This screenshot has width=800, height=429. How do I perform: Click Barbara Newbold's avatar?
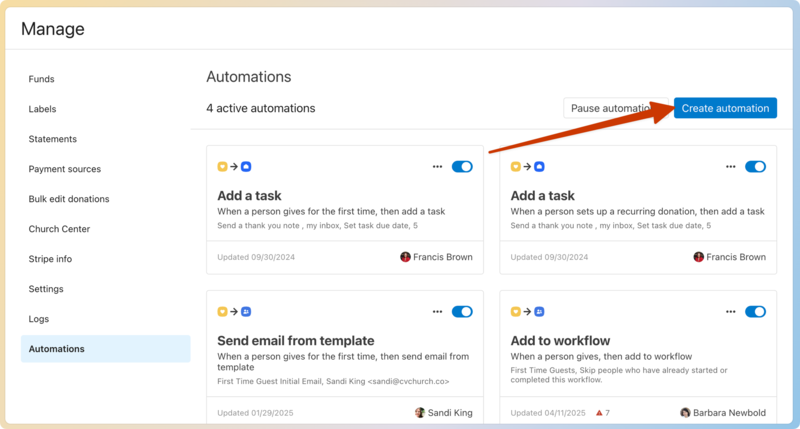click(x=685, y=413)
